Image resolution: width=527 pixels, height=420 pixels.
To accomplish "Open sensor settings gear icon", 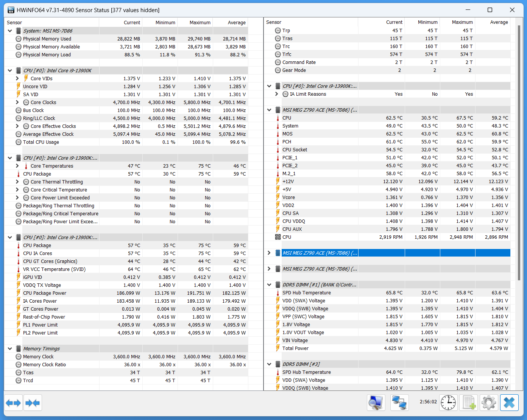I will coord(489,402).
